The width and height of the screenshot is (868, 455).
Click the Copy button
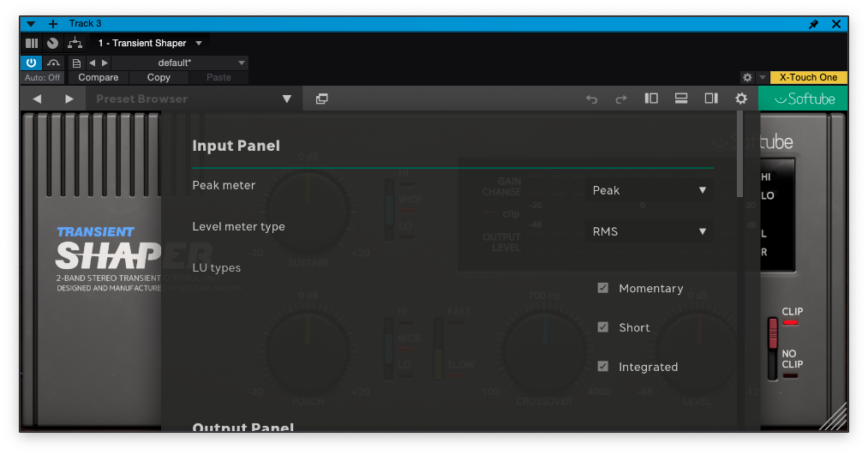[159, 77]
